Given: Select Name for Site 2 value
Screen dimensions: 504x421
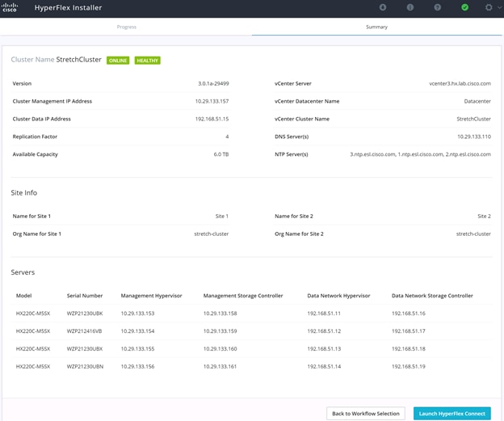Looking at the screenshot, I should (x=484, y=216).
